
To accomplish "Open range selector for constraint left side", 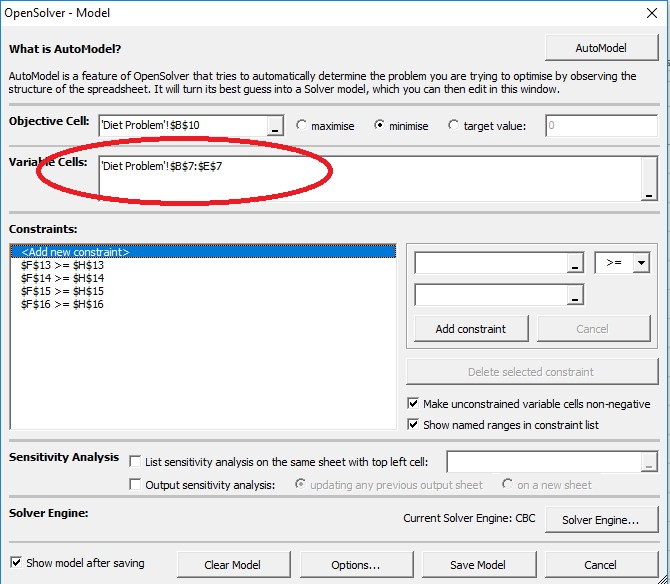I will coord(575,263).
